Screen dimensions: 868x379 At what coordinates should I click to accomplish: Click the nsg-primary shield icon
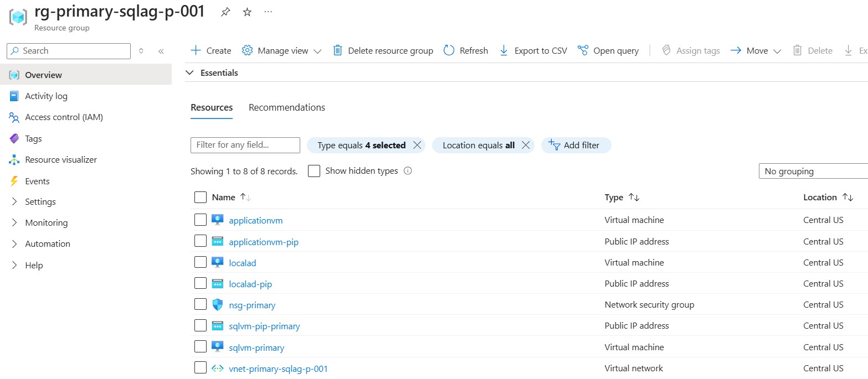(217, 305)
